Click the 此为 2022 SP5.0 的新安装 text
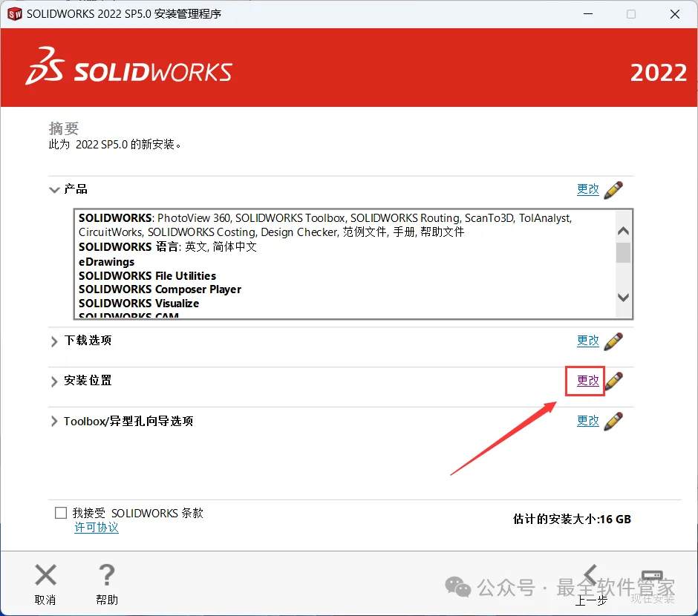 click(x=114, y=145)
